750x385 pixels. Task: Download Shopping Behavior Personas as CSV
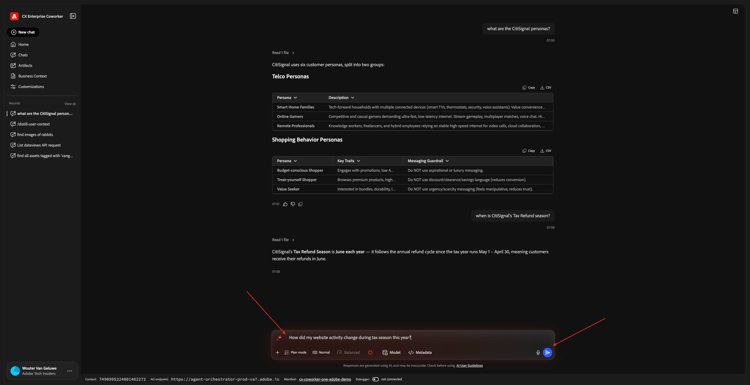click(546, 151)
